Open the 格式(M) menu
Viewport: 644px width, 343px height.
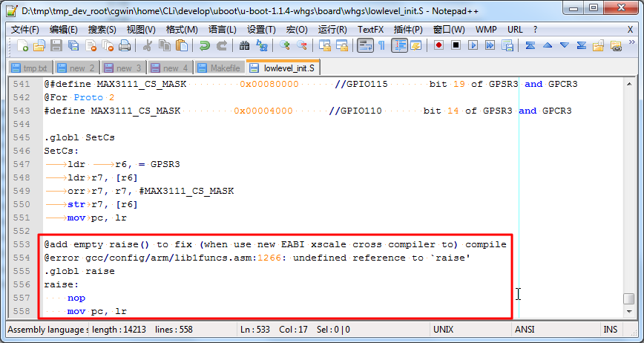(182, 30)
